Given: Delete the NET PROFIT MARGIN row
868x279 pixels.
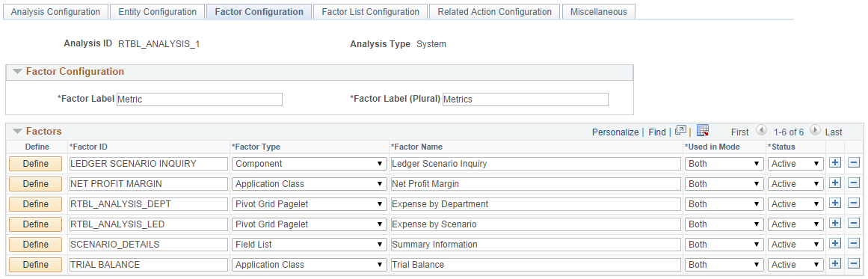Looking at the screenshot, I should (x=854, y=183).
